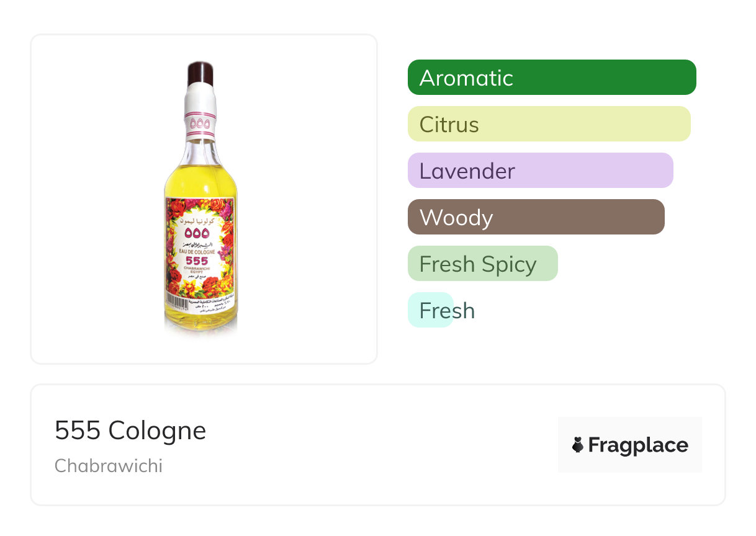This screenshot has height=536, width=756.
Task: Choose the Lavender accord bar
Action: [x=540, y=171]
